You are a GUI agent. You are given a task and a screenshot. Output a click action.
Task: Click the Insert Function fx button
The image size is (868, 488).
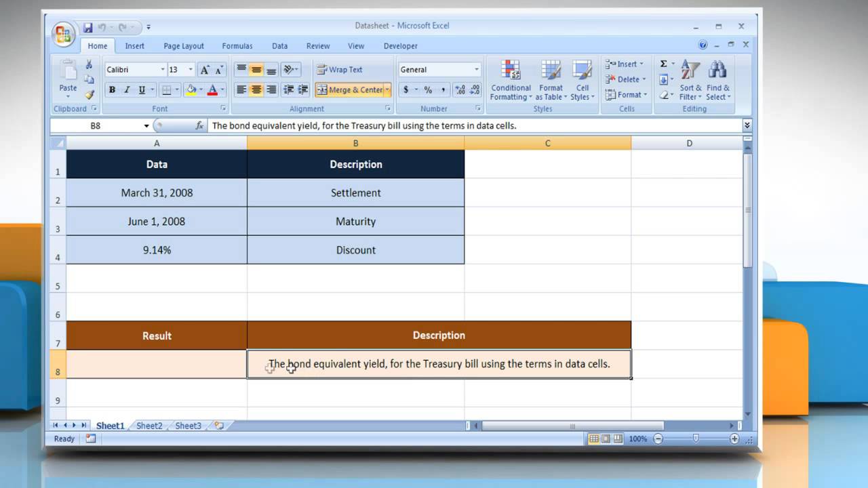pyautogui.click(x=199, y=125)
